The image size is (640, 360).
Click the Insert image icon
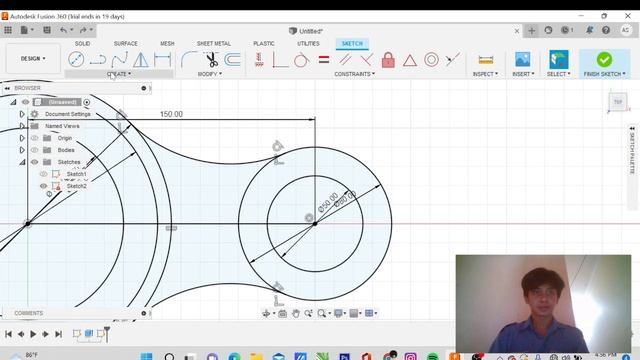click(x=522, y=59)
